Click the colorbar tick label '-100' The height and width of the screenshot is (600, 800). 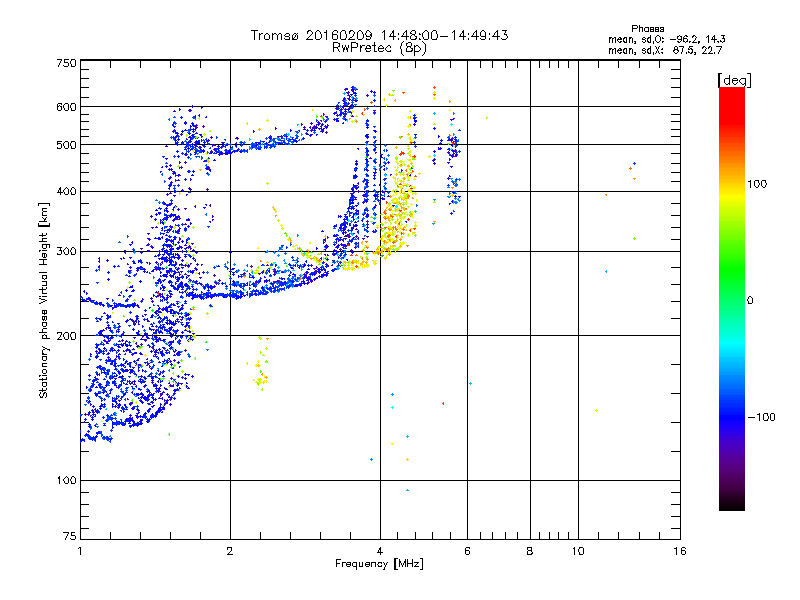pyautogui.click(x=761, y=417)
